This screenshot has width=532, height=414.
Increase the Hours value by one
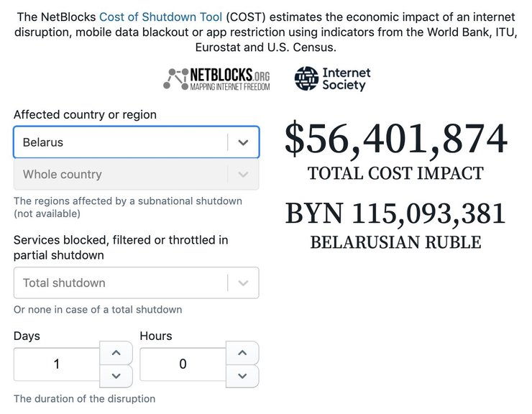coord(243,353)
